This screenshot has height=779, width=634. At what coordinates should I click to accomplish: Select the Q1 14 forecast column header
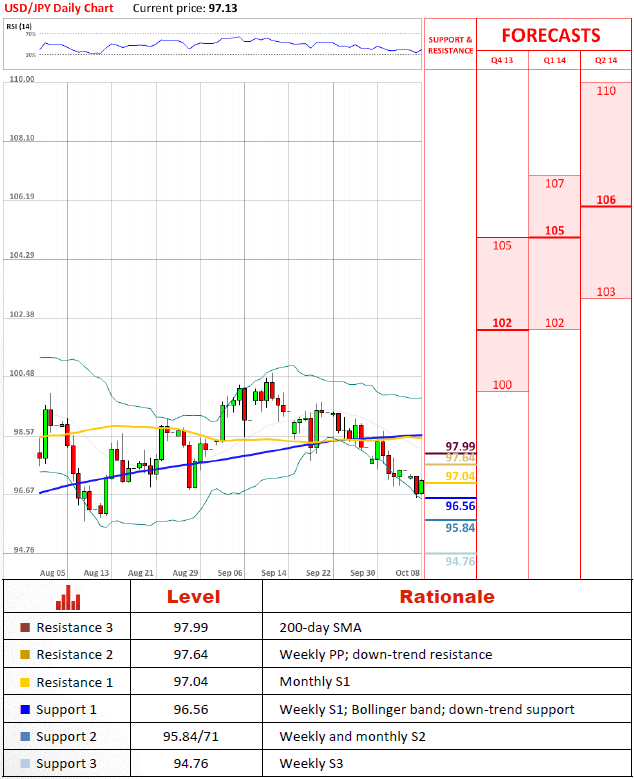[x=555, y=60]
